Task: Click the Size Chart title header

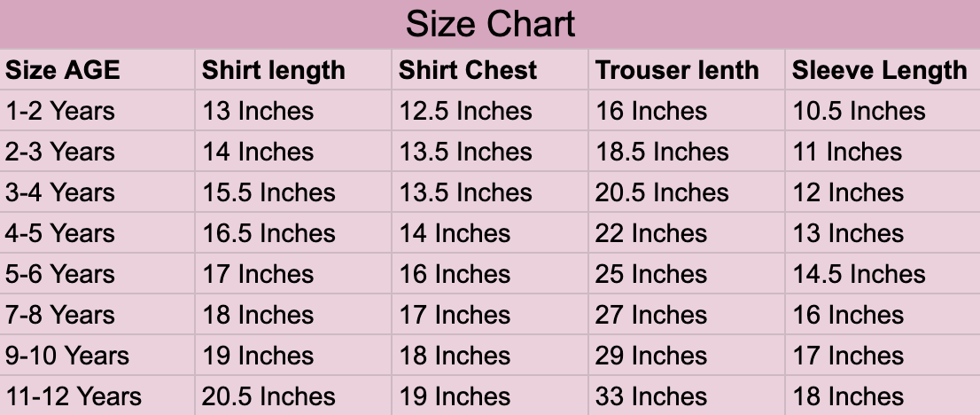Action: coord(490,24)
